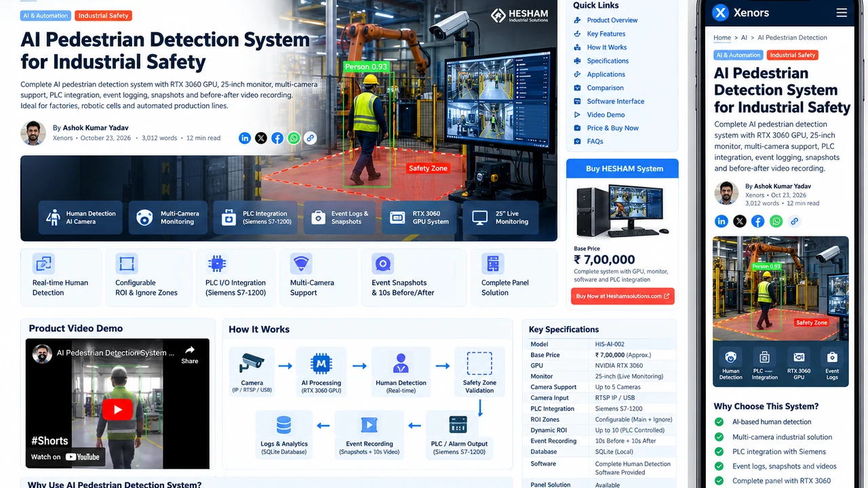Select the Human Detection AI Camera hero tile
Image resolution: width=868 pixels, height=488 pixels.
pos(81,218)
